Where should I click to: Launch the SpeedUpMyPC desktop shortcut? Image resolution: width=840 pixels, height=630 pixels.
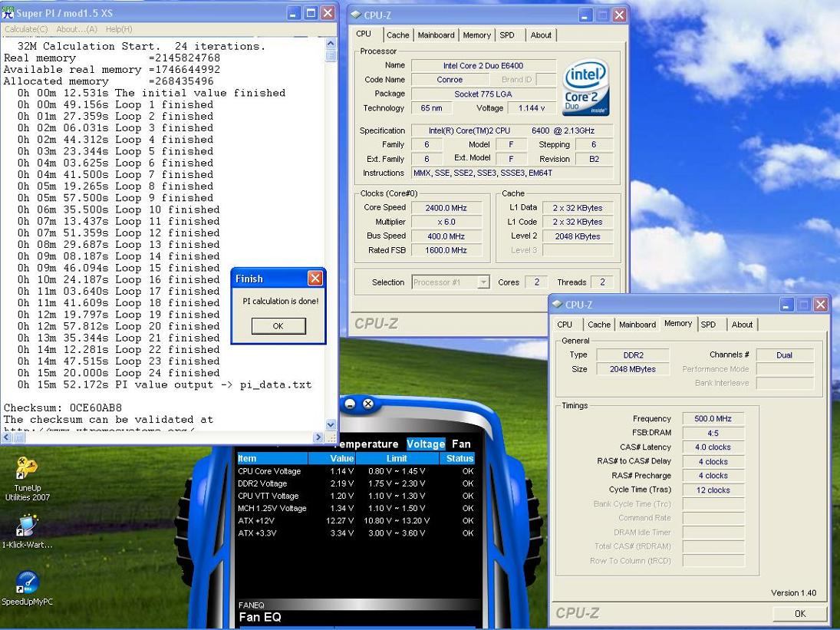point(26,582)
